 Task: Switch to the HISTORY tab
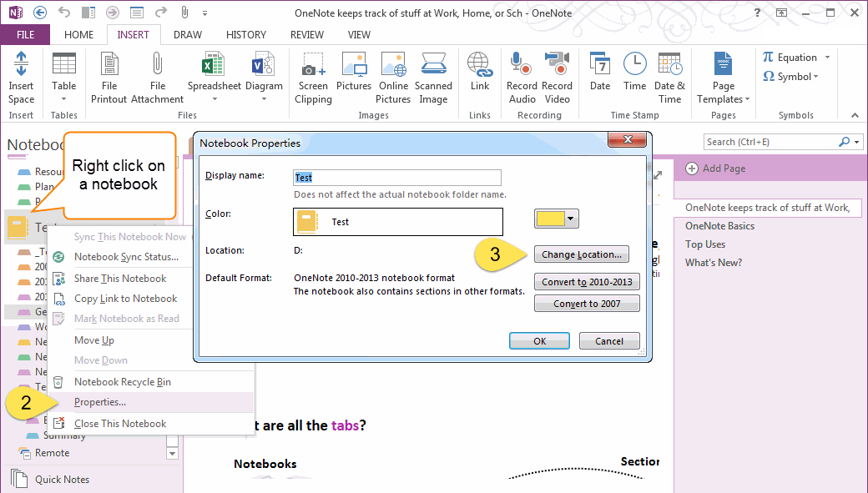[245, 34]
